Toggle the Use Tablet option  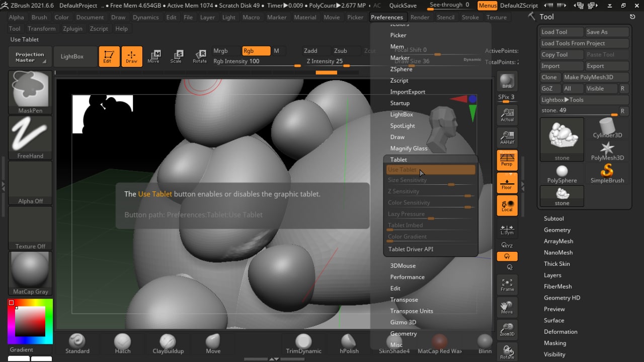(431, 170)
